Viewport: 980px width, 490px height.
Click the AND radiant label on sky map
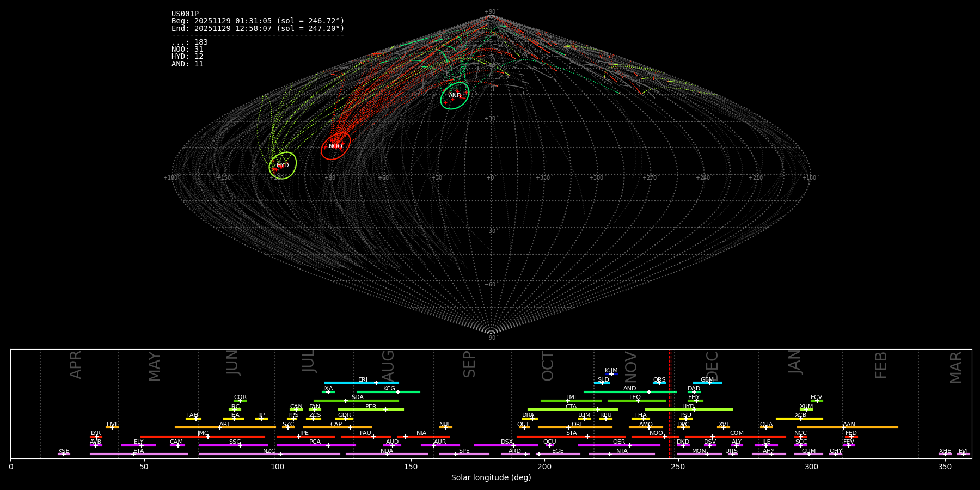click(455, 96)
